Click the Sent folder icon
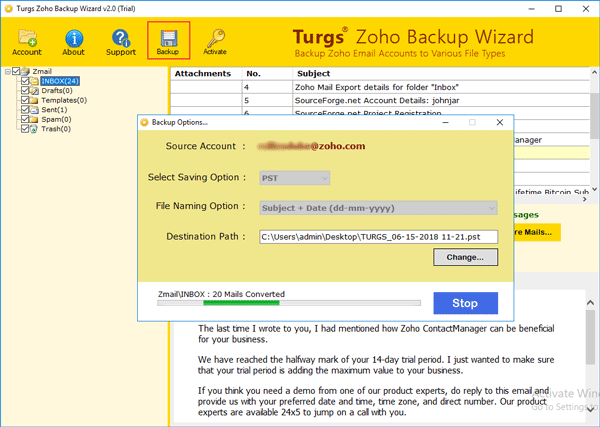Screen dimensions: 600x427 click(x=34, y=110)
